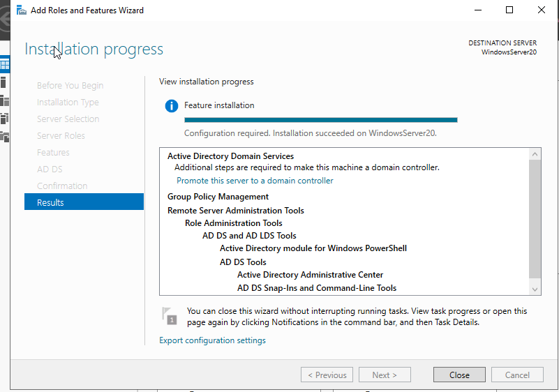The image size is (559, 392).
Task: Select the Confirmation step
Action: pos(62,186)
